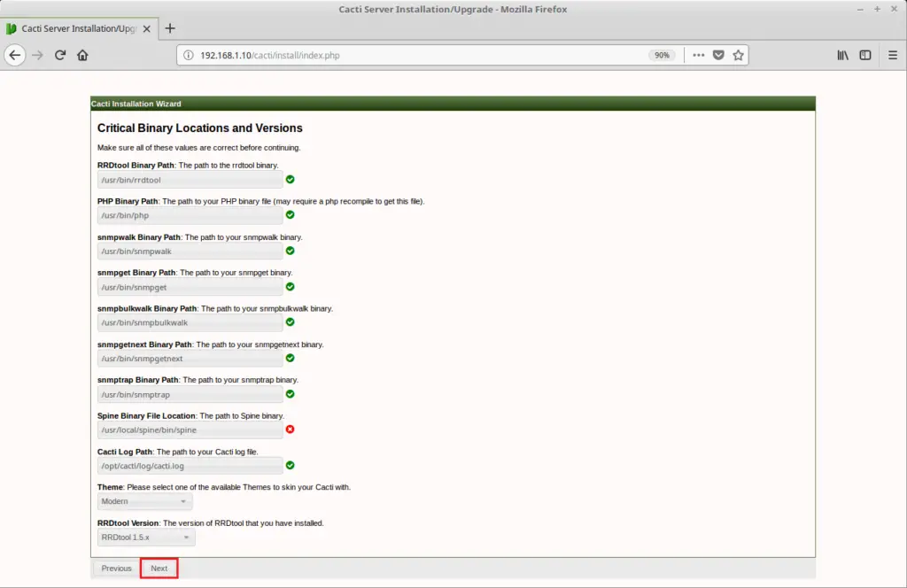
Task: Focus the RRDtool binary path field
Action: click(x=190, y=180)
